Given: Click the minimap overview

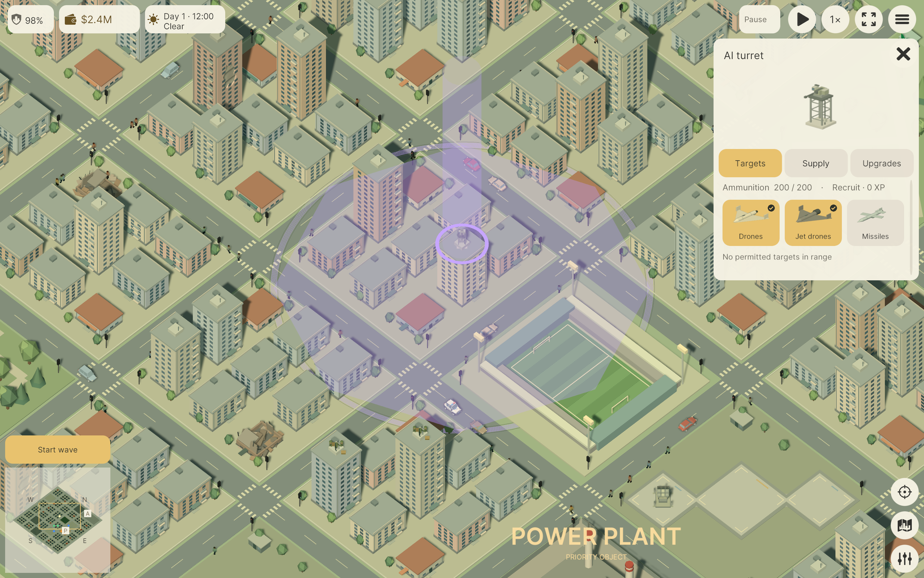Looking at the screenshot, I should [58, 520].
